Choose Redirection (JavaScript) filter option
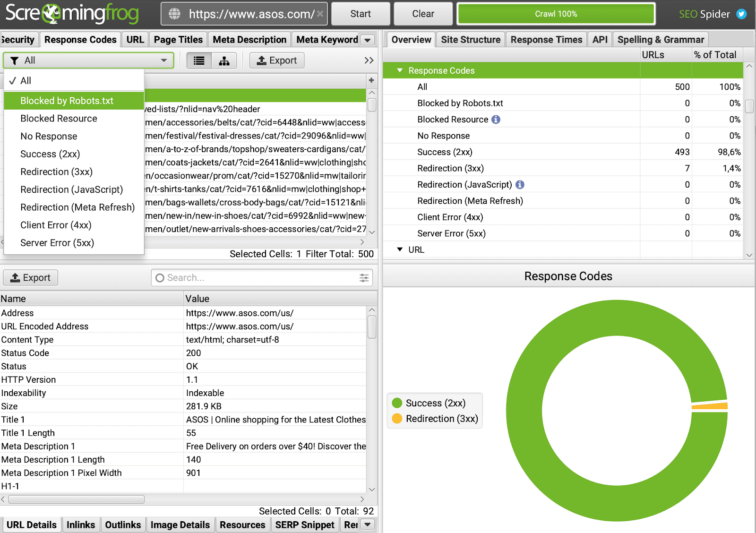This screenshot has width=756, height=533. (x=74, y=189)
